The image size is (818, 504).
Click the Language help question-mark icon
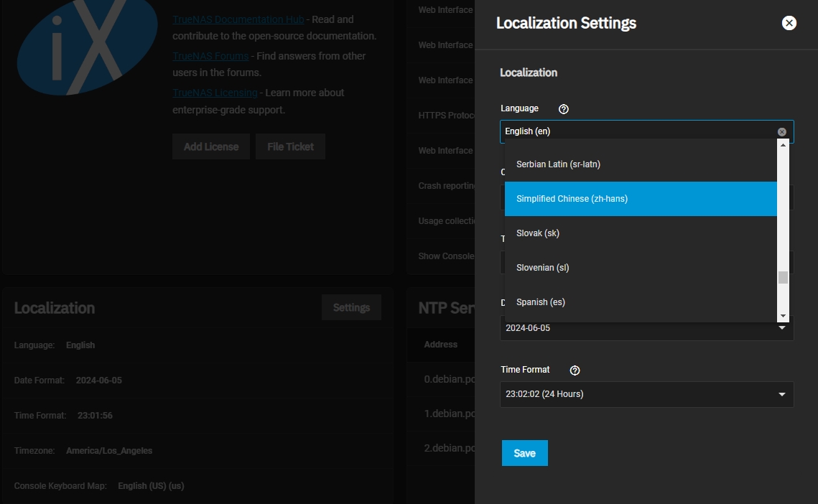click(x=564, y=109)
